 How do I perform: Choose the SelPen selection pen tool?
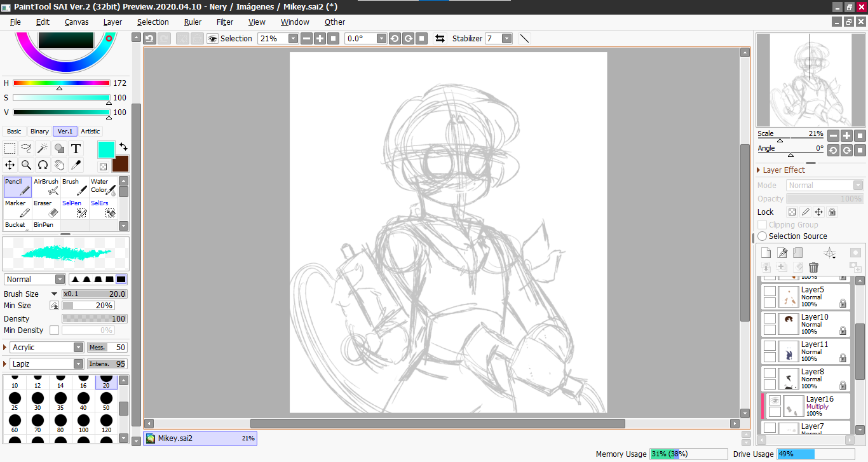coord(75,208)
